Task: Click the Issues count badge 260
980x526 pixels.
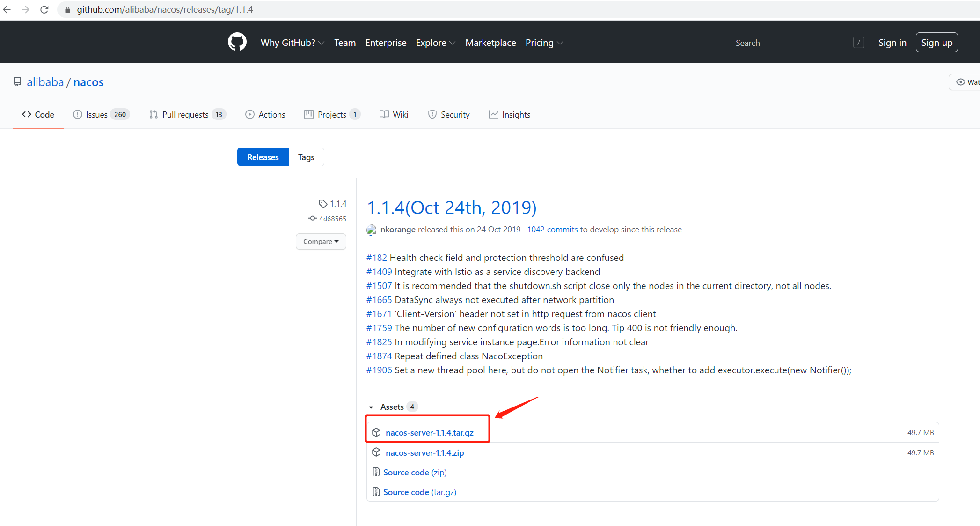Action: [x=120, y=115]
